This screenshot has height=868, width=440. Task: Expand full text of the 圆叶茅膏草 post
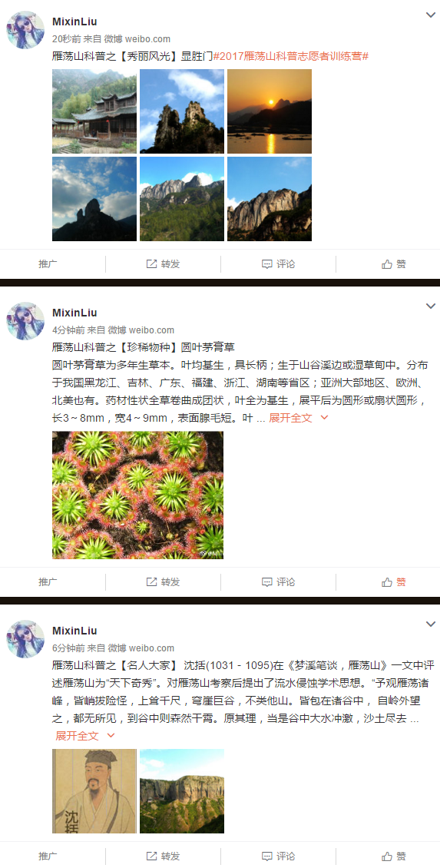[298, 418]
